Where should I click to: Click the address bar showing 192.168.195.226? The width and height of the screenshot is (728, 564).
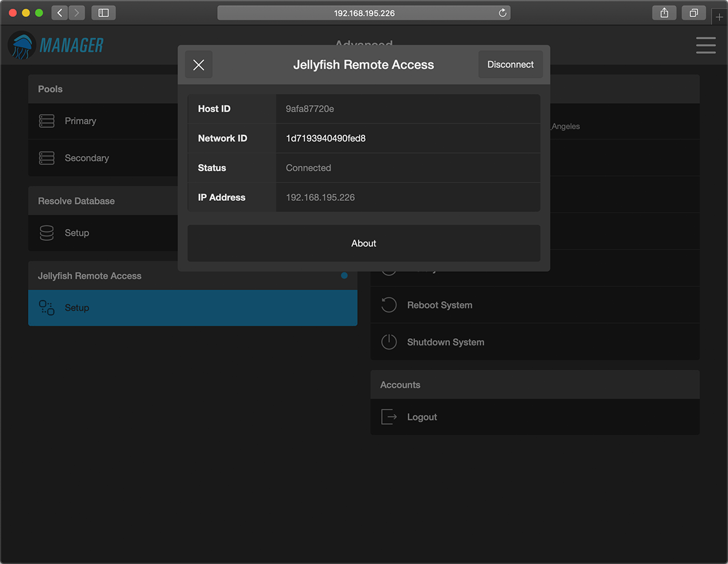click(x=364, y=13)
